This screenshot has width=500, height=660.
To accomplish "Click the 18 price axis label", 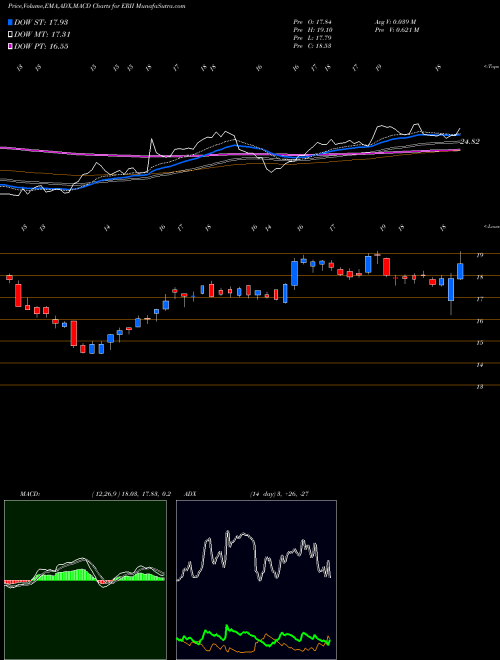I will [x=479, y=277].
